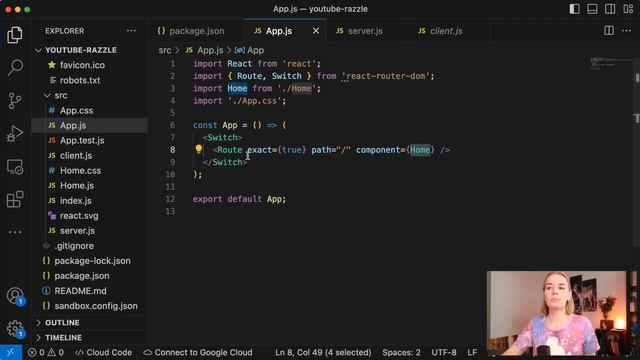Toggle the bottom Panel layout button

(592, 9)
